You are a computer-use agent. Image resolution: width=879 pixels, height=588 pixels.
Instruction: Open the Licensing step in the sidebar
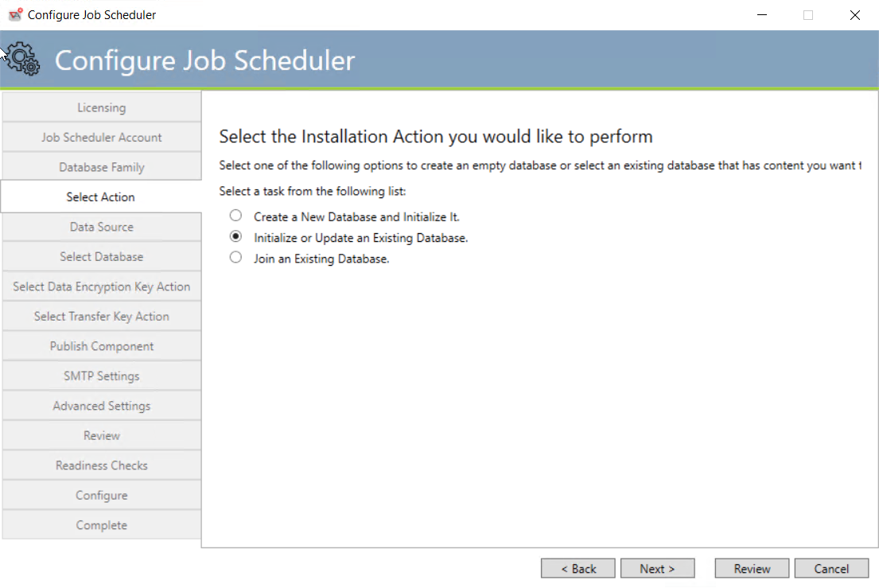(101, 107)
